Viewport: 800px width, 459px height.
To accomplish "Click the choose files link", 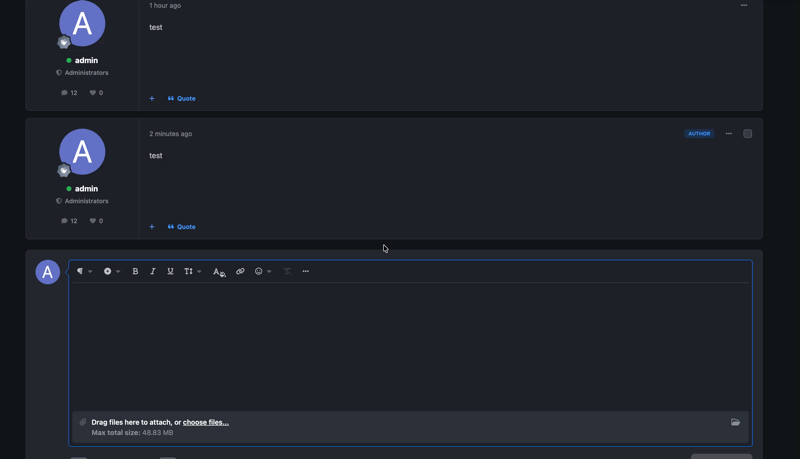I will (206, 422).
